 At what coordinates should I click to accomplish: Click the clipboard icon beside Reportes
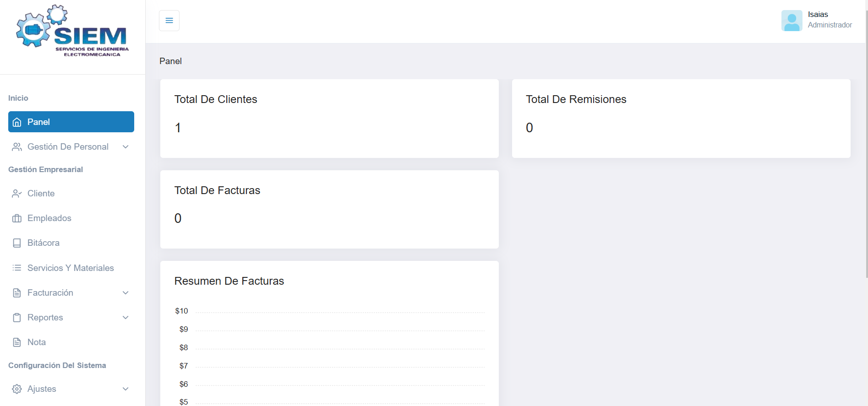[x=17, y=318]
